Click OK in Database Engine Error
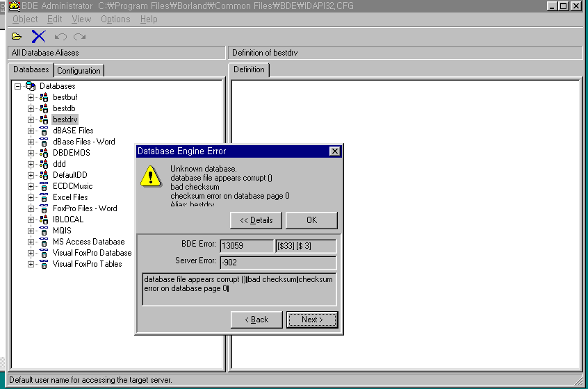This screenshot has height=389, width=588. point(311,220)
